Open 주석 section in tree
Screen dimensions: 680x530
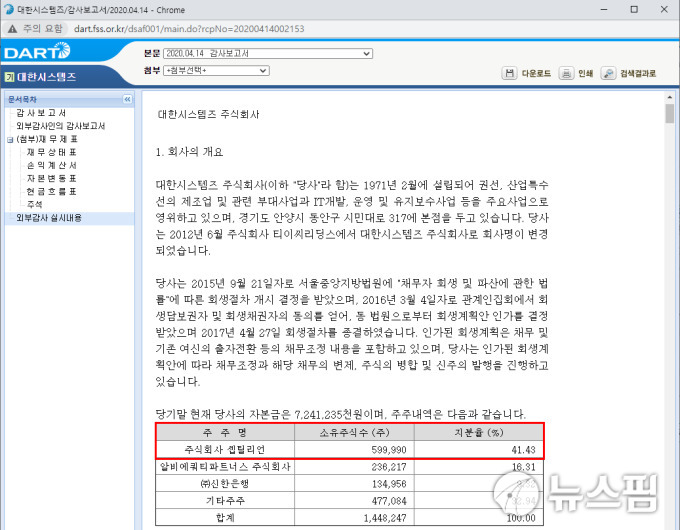click(x=34, y=204)
